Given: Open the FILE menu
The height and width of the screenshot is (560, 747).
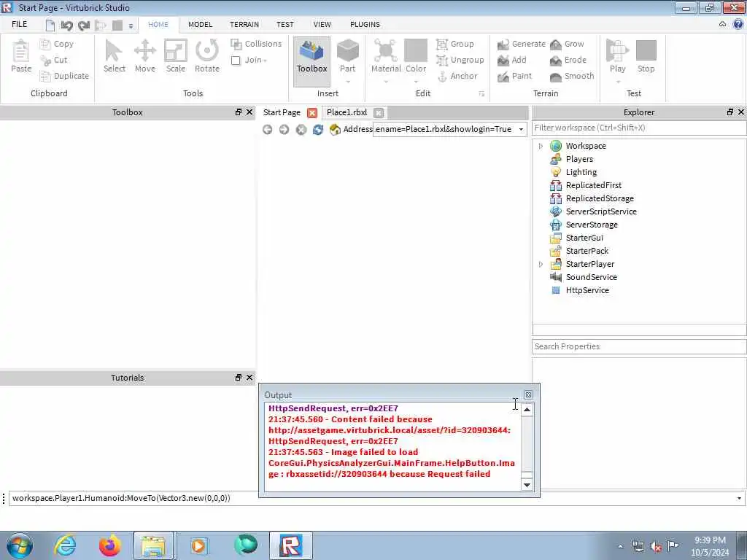Looking at the screenshot, I should click(x=20, y=24).
